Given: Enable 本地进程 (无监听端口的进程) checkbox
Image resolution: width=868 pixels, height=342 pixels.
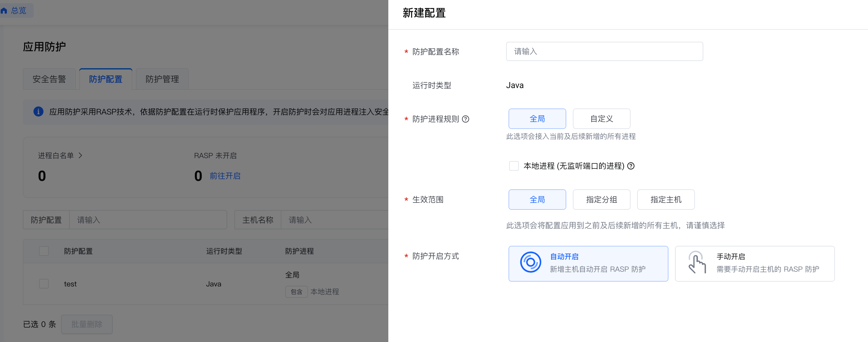Looking at the screenshot, I should click(514, 166).
